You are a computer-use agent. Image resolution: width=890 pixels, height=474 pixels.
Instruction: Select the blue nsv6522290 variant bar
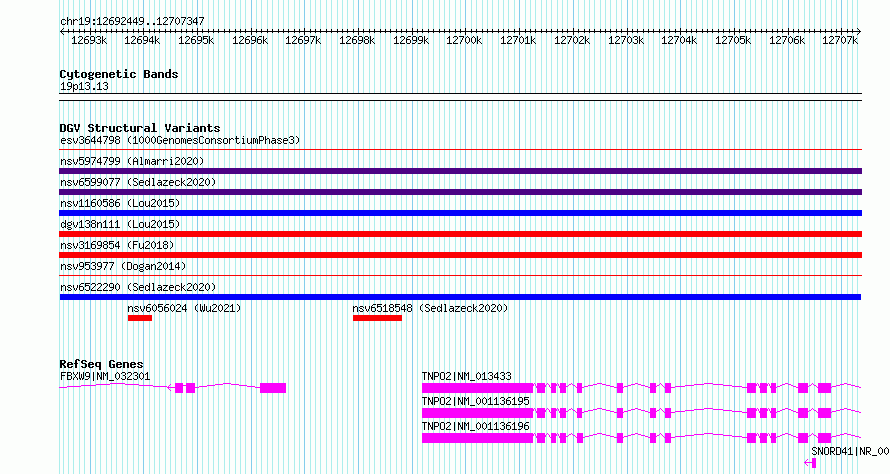[460, 297]
